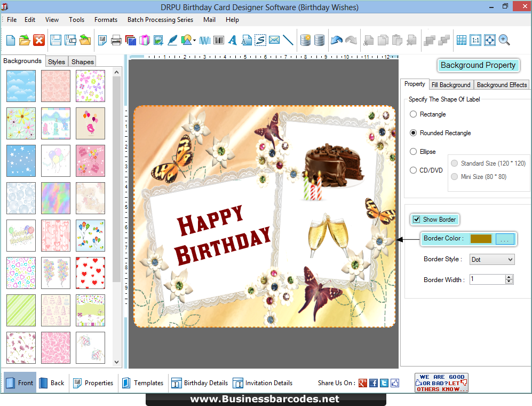Select the blue clouds background thumbnail
Screen dimensions: 532x406
coord(21,86)
